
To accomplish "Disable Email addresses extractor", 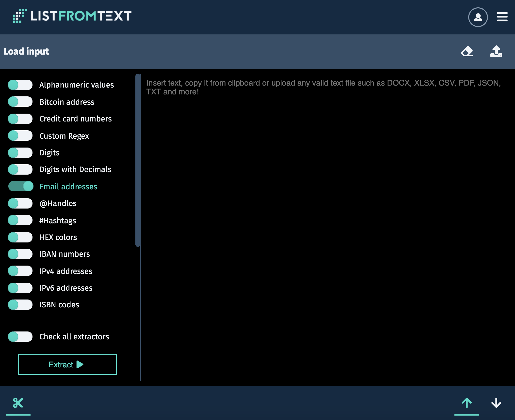I will coord(21,186).
